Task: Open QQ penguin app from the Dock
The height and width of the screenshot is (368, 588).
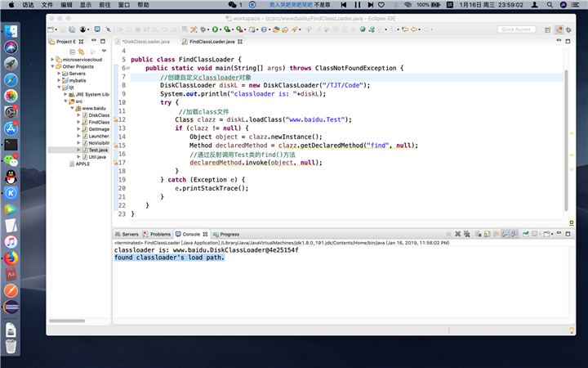Action: (x=11, y=177)
